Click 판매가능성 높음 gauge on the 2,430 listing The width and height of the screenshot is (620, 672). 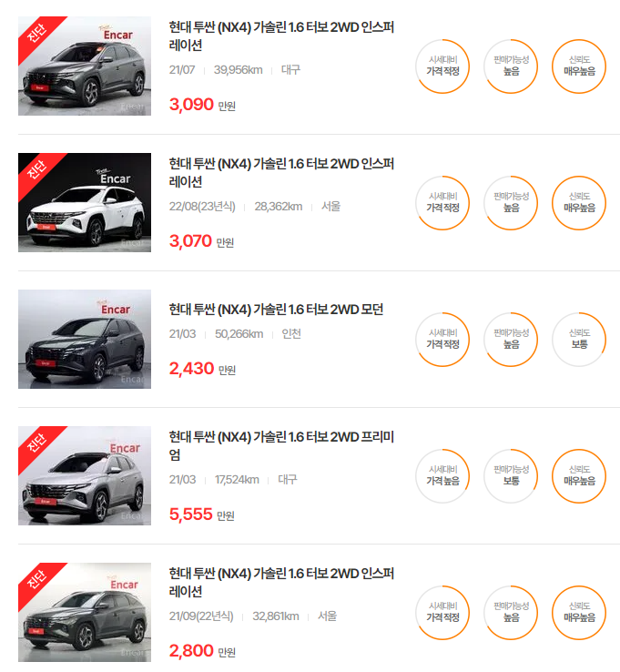[511, 340]
